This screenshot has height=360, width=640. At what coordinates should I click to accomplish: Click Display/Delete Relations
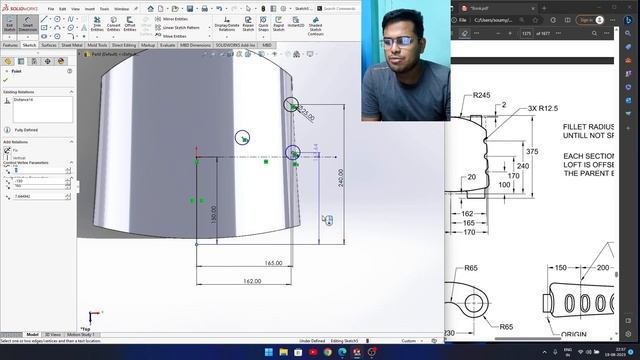(x=227, y=24)
